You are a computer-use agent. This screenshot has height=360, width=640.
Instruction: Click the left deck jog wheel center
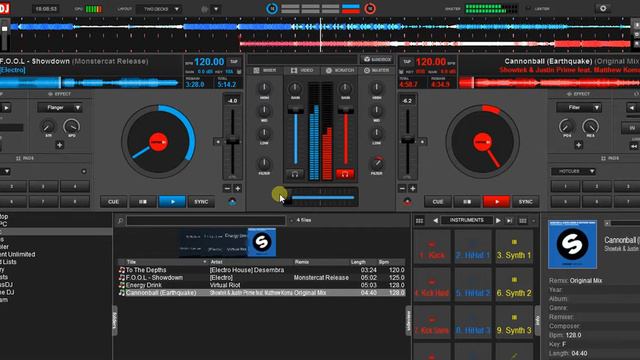coord(158,142)
